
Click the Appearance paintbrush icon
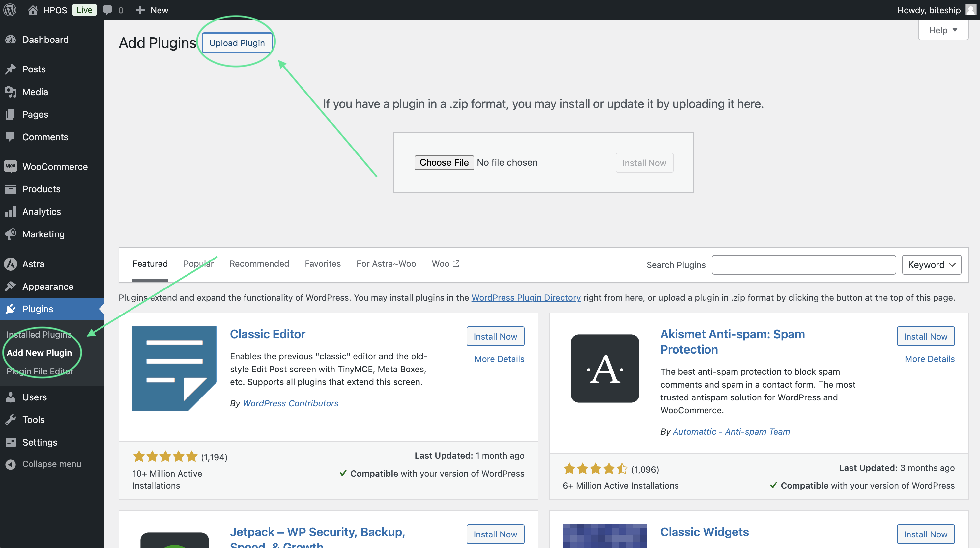(11, 287)
